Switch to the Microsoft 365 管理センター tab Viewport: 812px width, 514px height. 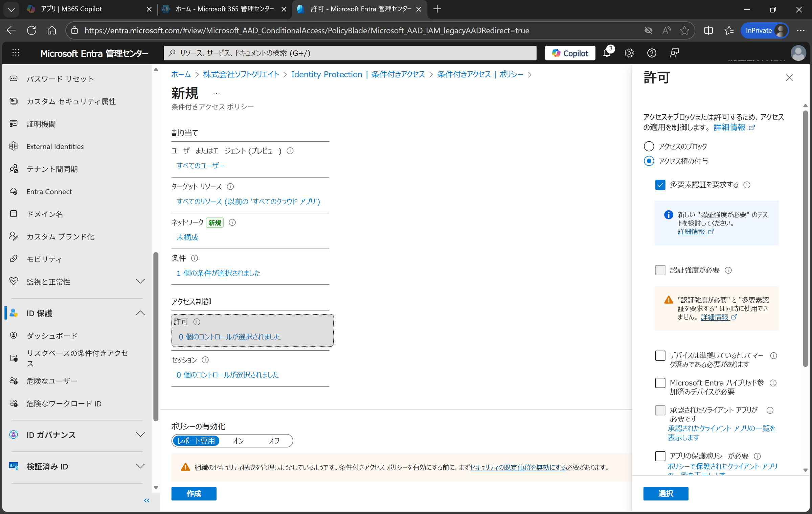[x=222, y=9]
